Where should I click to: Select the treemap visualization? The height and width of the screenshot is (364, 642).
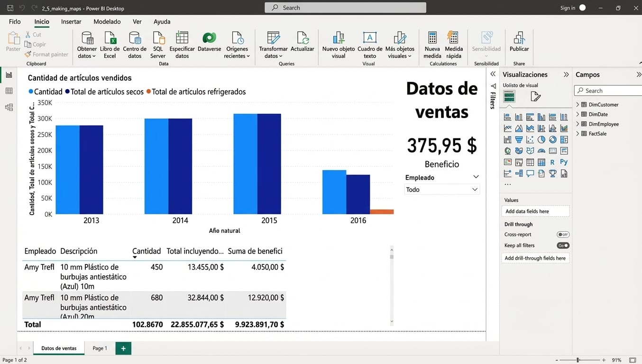click(564, 139)
